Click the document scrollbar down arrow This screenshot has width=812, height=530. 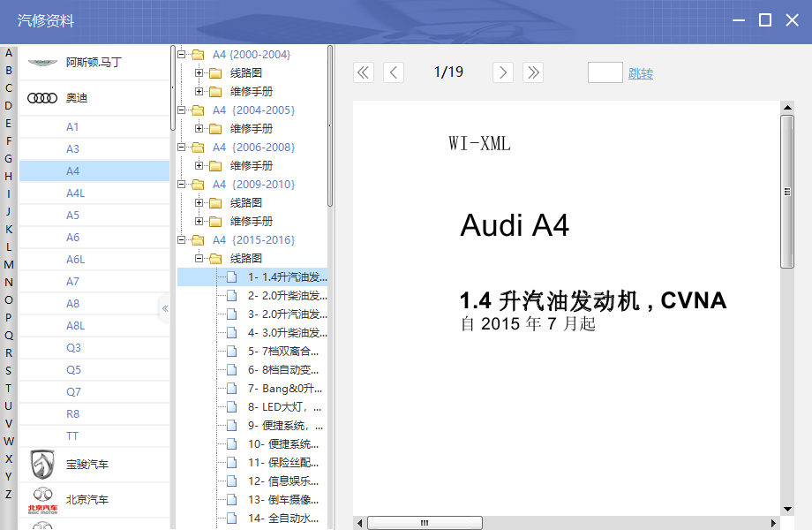(787, 510)
